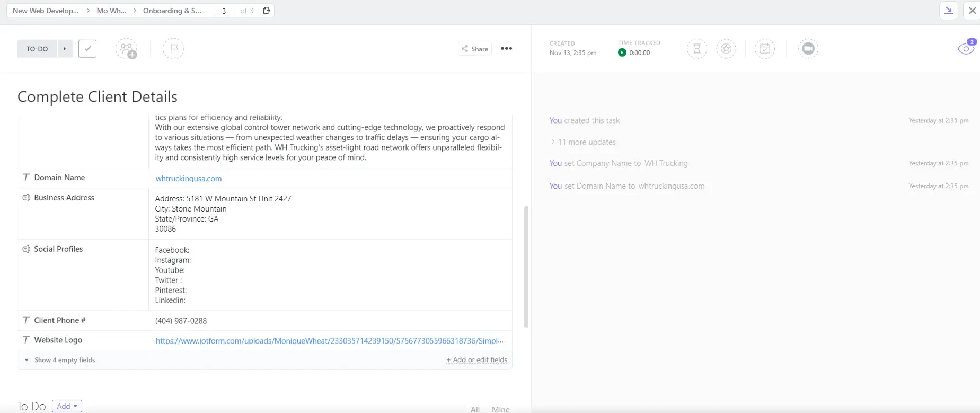Expand Show 4 empty fields
This screenshot has height=413, width=980.
click(60, 360)
